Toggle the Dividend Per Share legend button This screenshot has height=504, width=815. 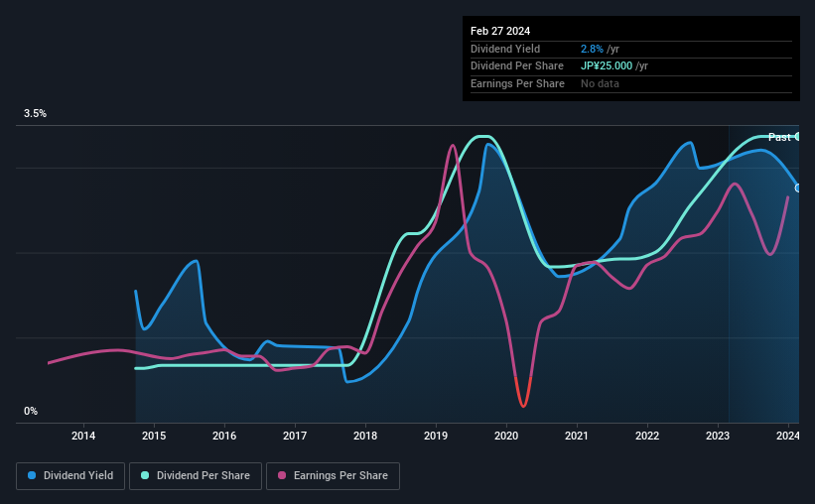[196, 476]
